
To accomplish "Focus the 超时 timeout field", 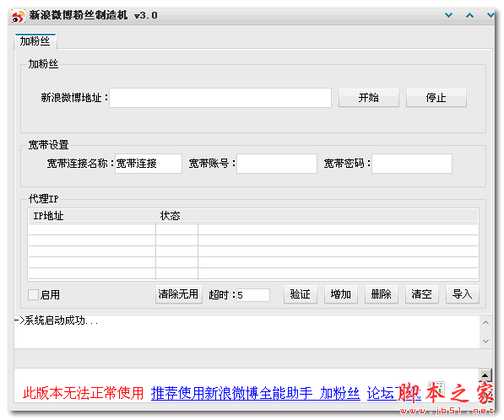I will click(x=253, y=295).
